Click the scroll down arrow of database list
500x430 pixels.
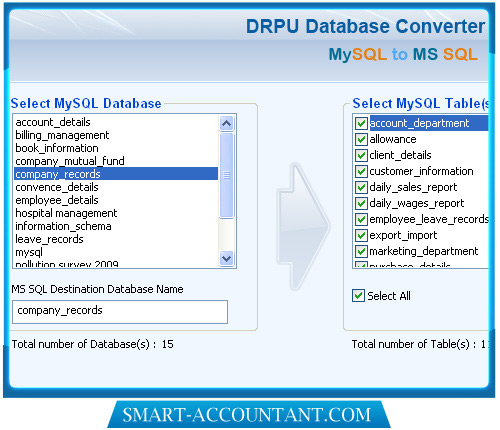click(227, 258)
